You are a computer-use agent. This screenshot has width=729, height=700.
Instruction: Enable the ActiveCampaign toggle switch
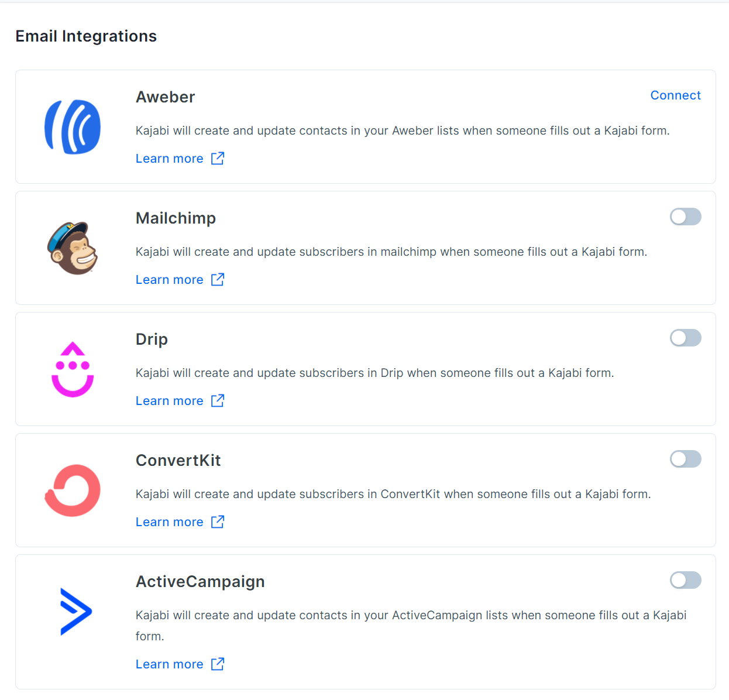pos(686,581)
